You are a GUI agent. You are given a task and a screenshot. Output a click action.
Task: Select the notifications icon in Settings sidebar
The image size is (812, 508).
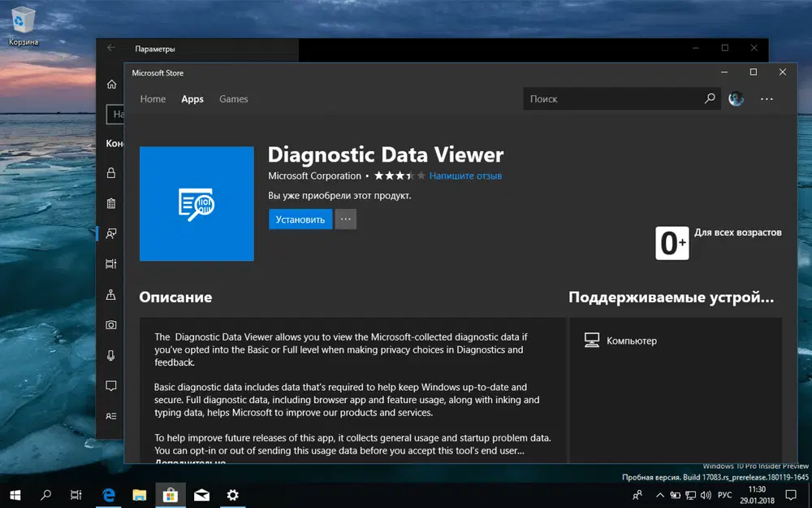coord(110,385)
